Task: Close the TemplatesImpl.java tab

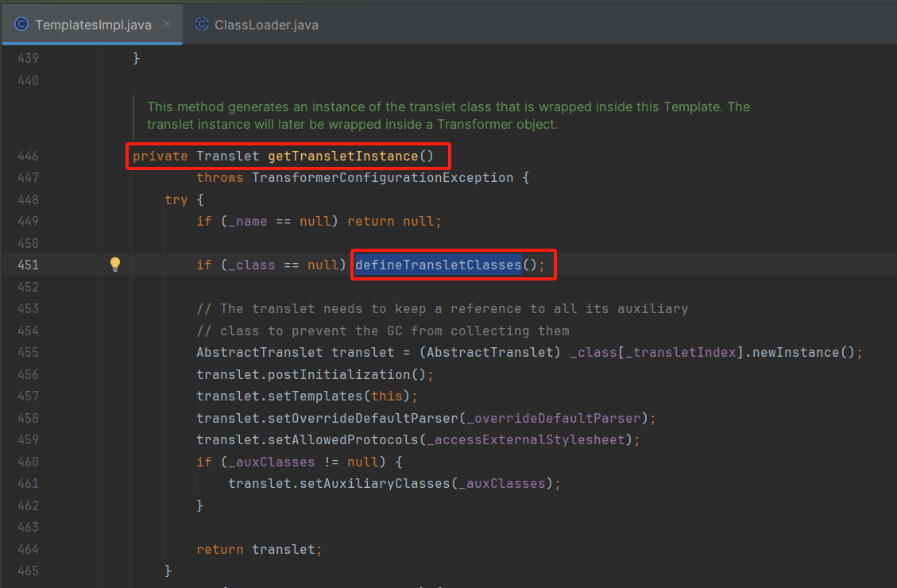Action: (x=167, y=24)
